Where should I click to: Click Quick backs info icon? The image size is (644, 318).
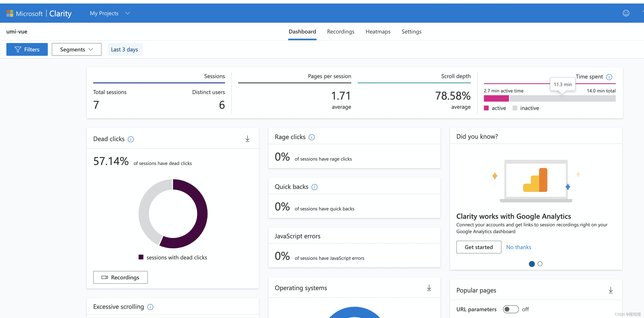(314, 187)
